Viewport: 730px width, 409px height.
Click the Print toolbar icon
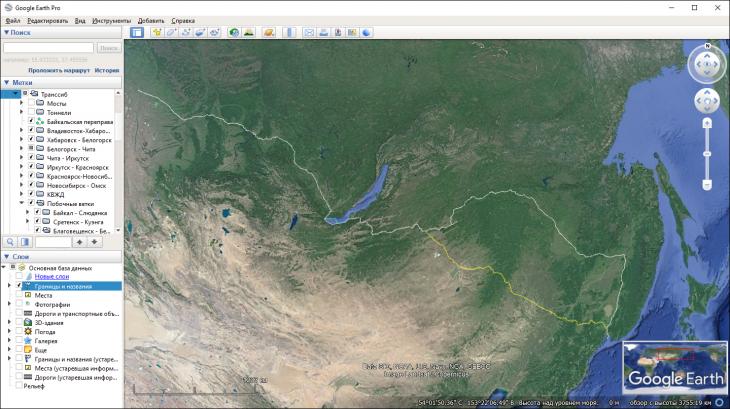point(324,32)
